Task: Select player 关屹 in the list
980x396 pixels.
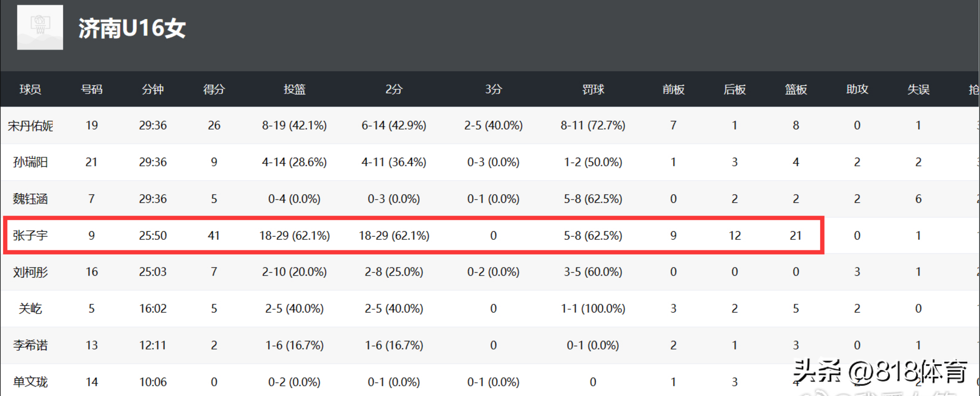Action: click(x=30, y=309)
